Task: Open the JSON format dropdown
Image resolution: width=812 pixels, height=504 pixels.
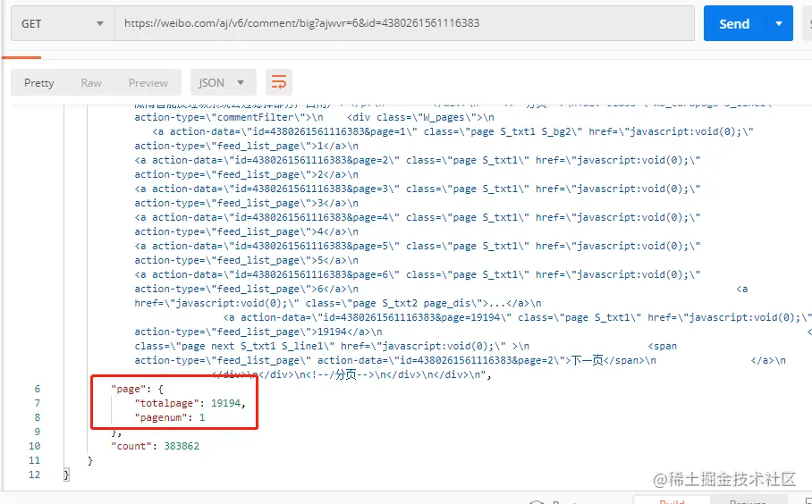Action: (x=223, y=83)
